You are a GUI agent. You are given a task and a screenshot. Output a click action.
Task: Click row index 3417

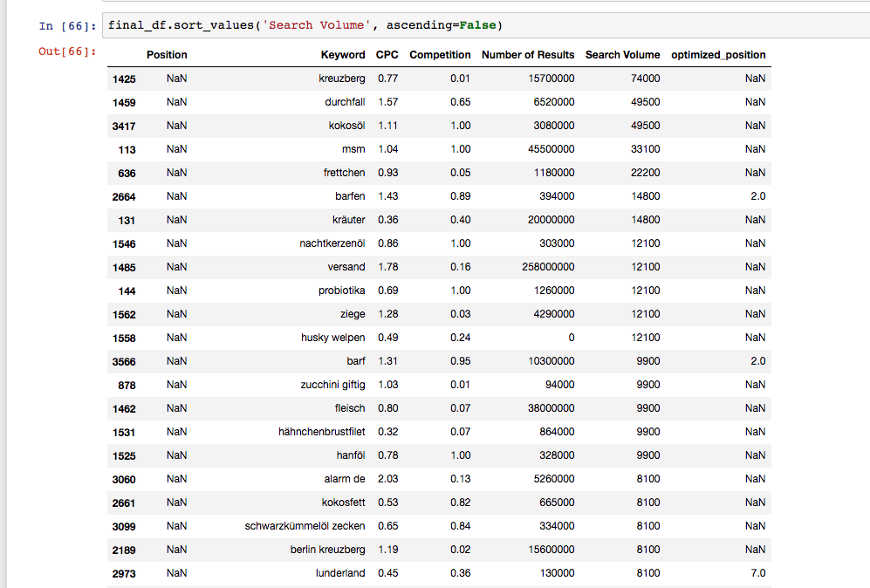[124, 126]
